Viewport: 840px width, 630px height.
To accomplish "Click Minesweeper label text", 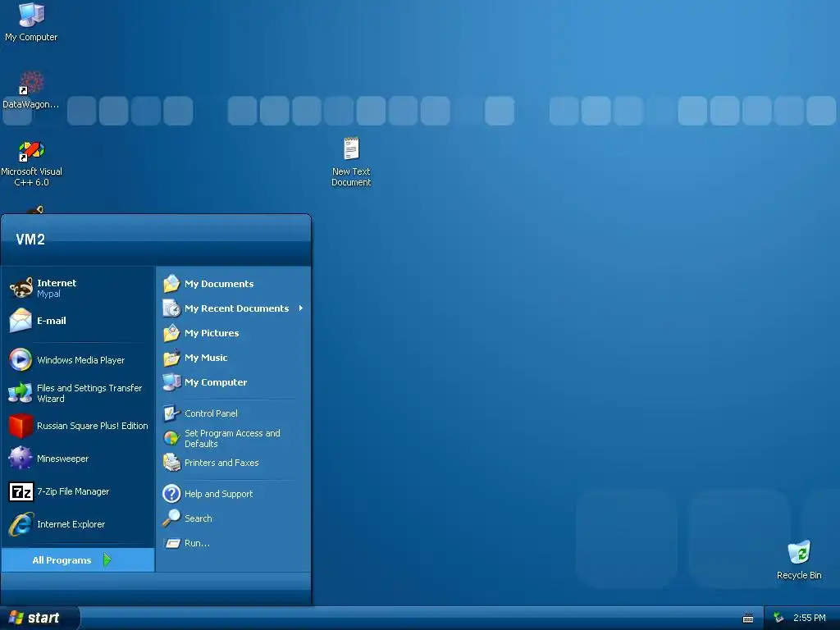I will [x=62, y=459].
